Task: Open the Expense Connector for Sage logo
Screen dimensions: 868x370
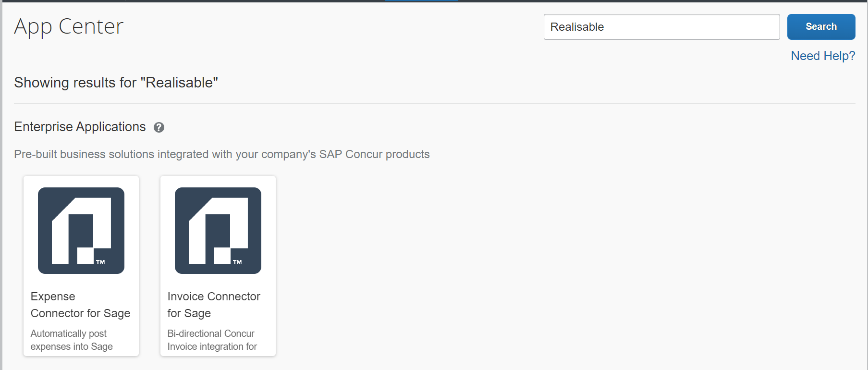Action: [81, 231]
